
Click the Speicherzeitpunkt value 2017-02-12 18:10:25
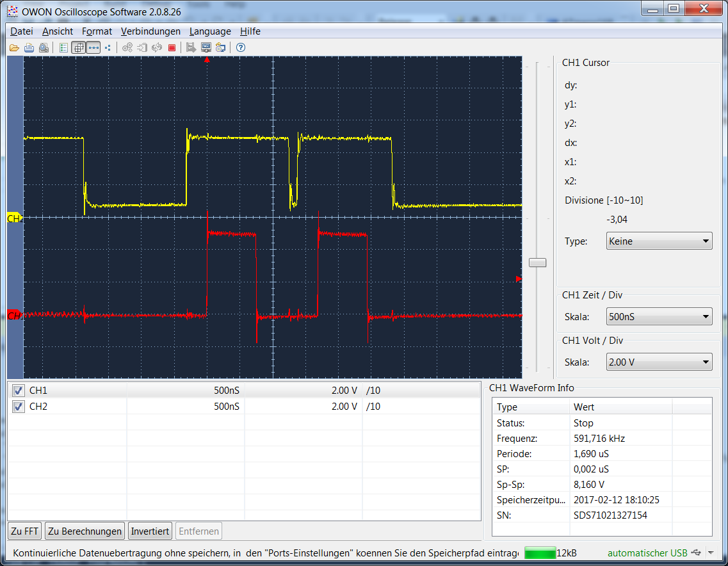616,499
